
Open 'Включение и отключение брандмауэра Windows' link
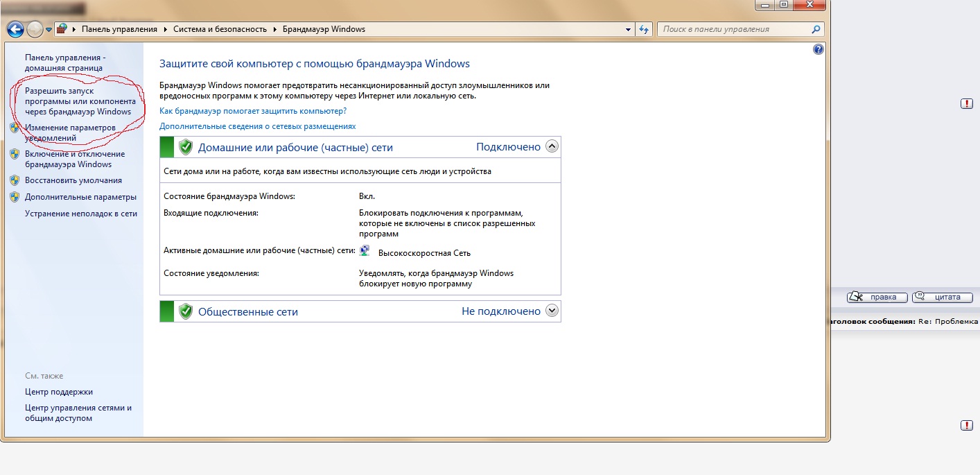click(75, 159)
